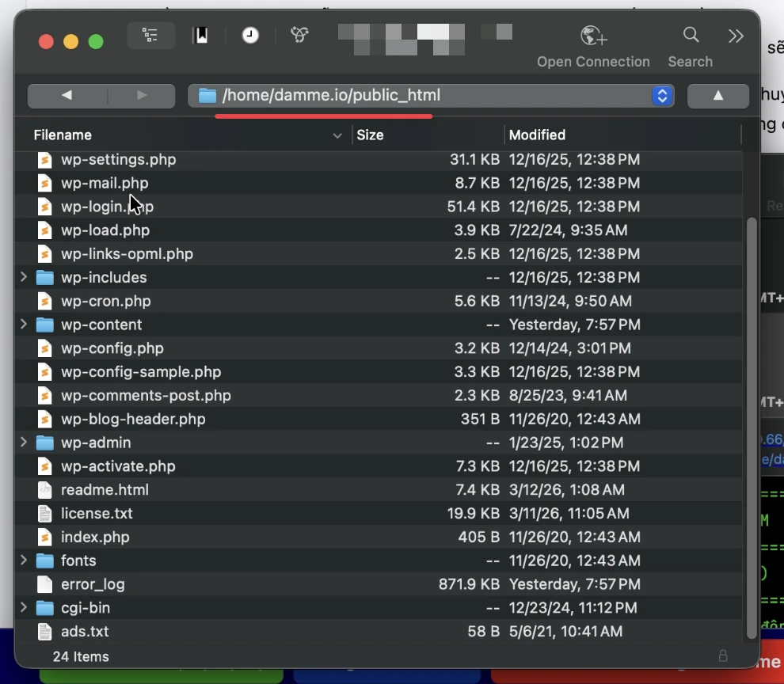Select wp-settings.php file icon

[x=44, y=159]
